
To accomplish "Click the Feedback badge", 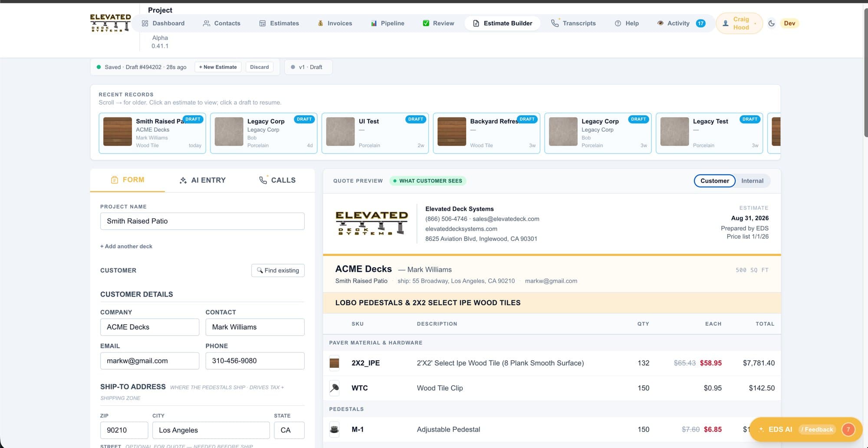I will 817,430.
